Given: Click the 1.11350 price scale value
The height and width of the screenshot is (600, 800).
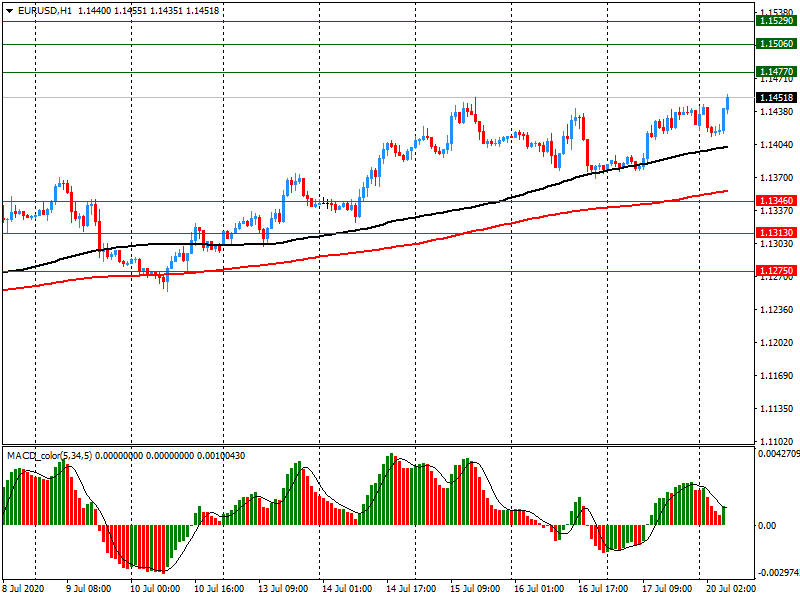Looking at the screenshot, I should point(777,409).
